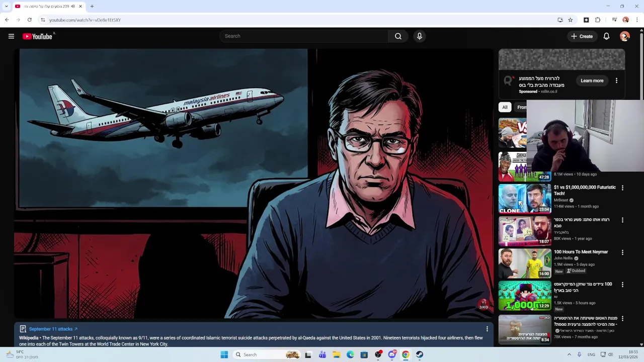Open Create menu button
Screen dimensions: 644x362
[582, 36]
